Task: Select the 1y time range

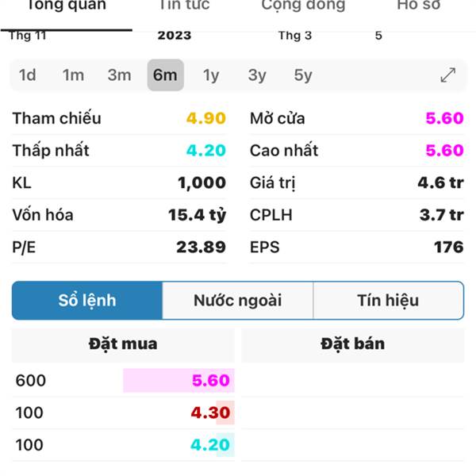Action: [211, 75]
